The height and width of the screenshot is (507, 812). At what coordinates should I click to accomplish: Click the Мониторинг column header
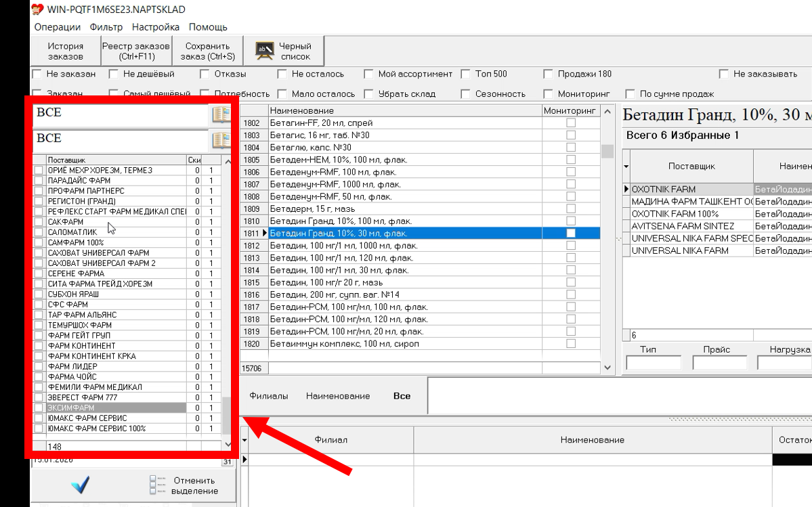click(571, 110)
